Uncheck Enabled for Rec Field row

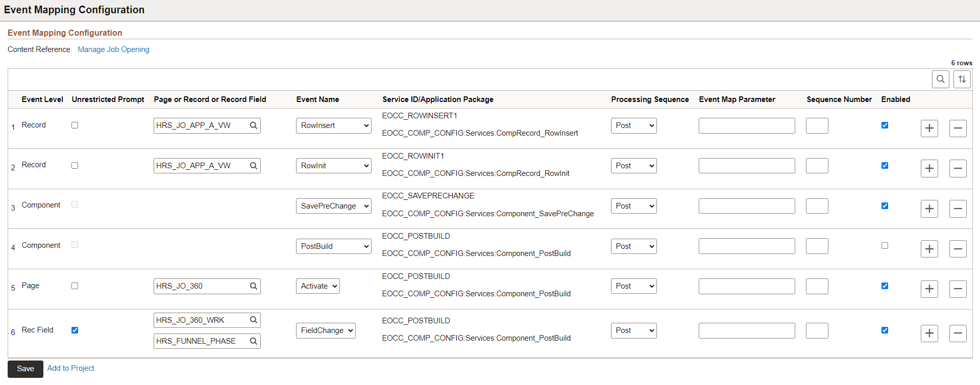point(885,330)
